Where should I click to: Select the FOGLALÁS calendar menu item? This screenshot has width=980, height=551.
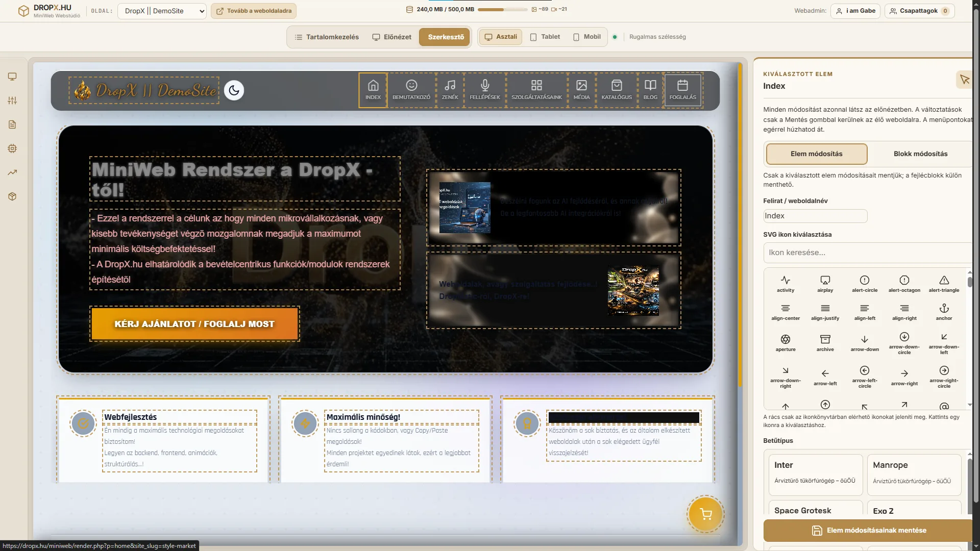[x=683, y=90]
